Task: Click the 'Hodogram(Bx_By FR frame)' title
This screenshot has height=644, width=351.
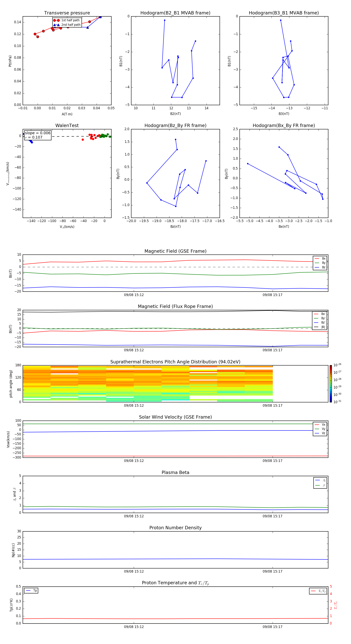Action: click(x=284, y=125)
